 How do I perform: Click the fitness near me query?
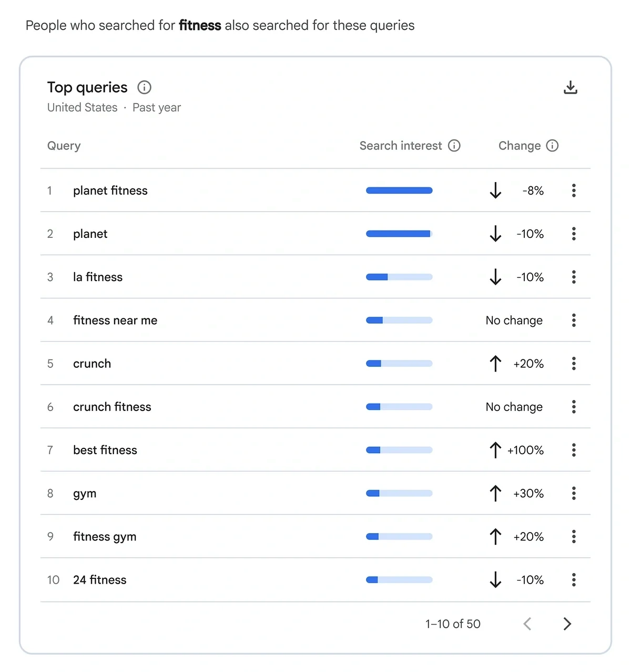coord(115,320)
